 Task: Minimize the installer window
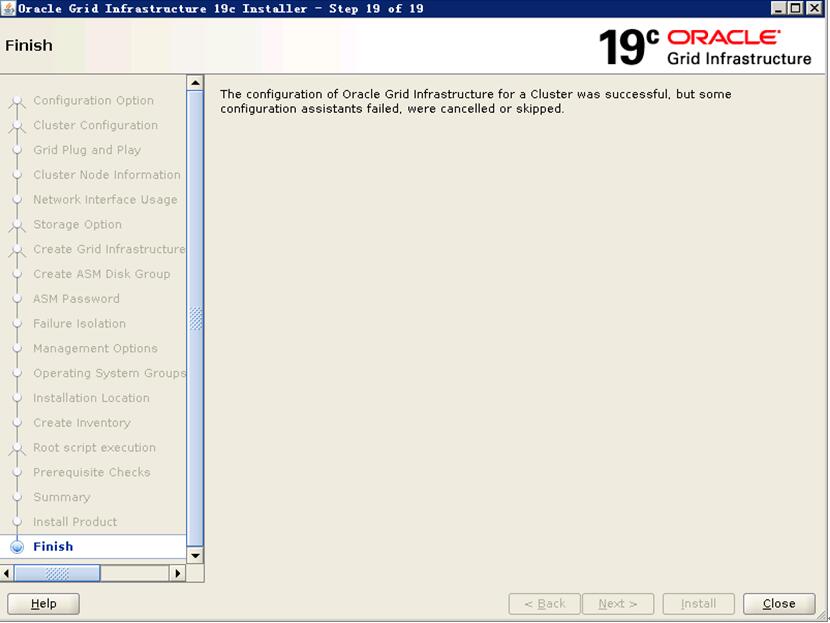click(779, 8)
